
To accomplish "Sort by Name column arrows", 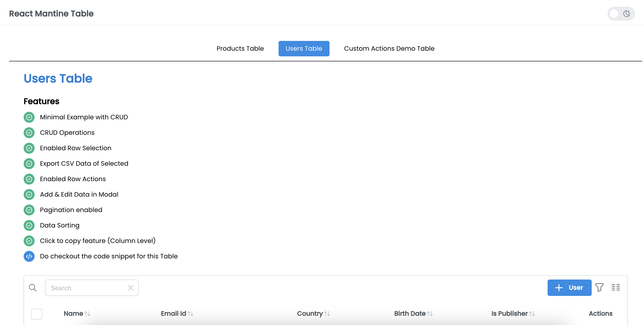I will coord(87,313).
